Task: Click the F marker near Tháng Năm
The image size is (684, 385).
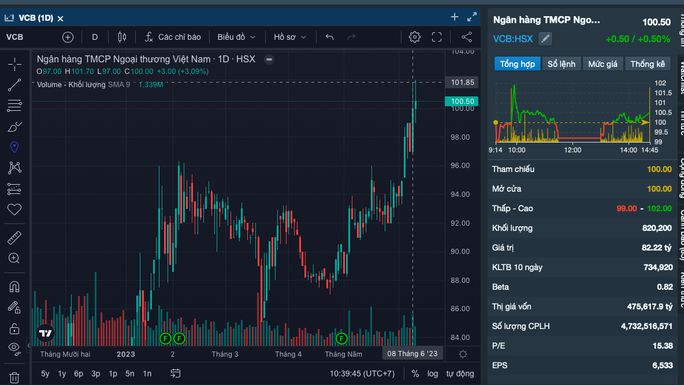Action: [342, 338]
